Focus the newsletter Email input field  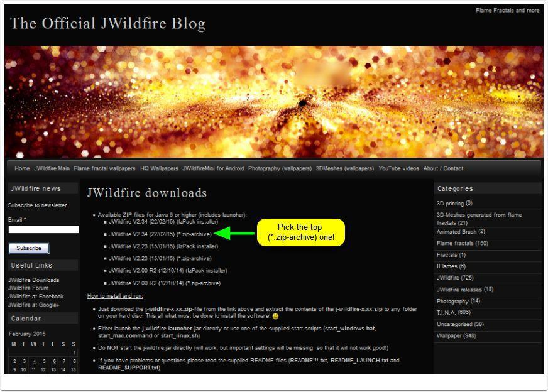(44, 229)
